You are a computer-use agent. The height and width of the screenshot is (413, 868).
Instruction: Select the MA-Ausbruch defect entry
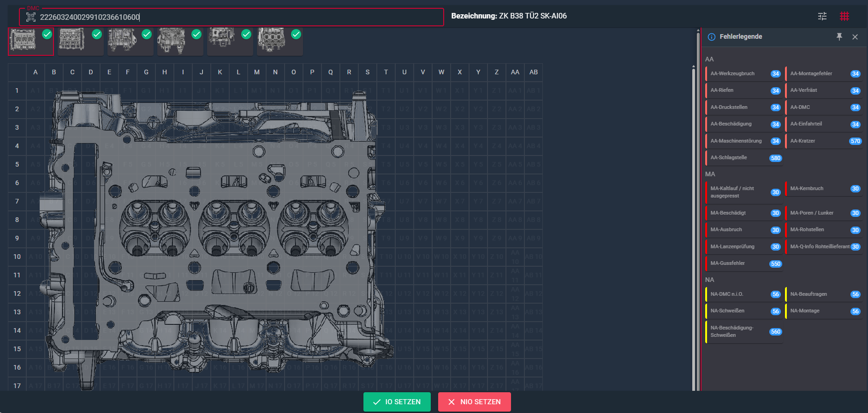[x=744, y=230]
